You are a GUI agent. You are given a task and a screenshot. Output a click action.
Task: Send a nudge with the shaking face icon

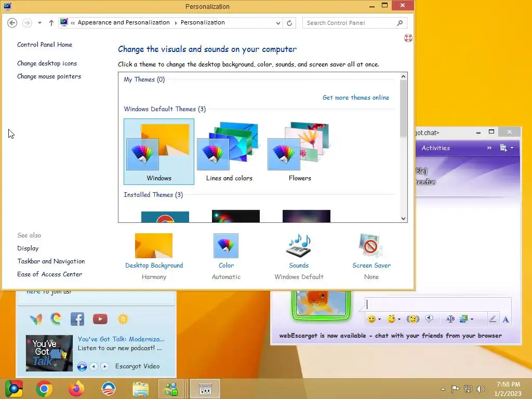pyautogui.click(x=413, y=319)
